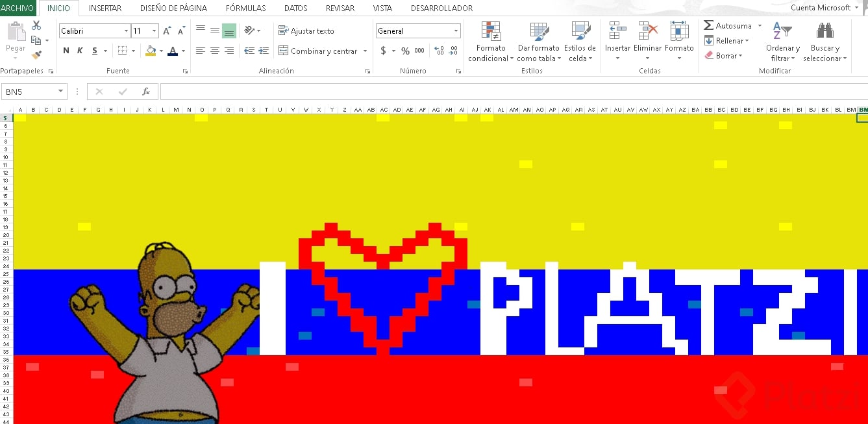The image size is (868, 424).
Task: Toggle center text horizontally
Action: (215, 51)
